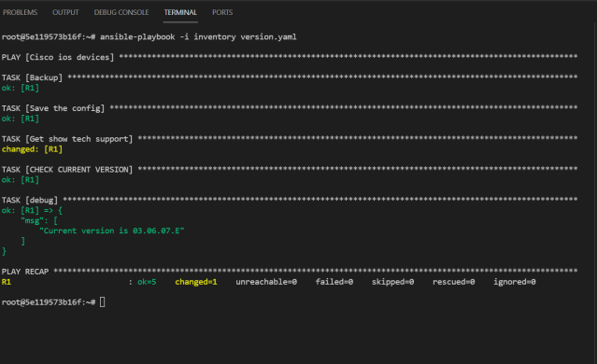Click the TASK [CHECK CURRENT VERSION] line
This screenshot has width=597, height=364.
(290, 169)
